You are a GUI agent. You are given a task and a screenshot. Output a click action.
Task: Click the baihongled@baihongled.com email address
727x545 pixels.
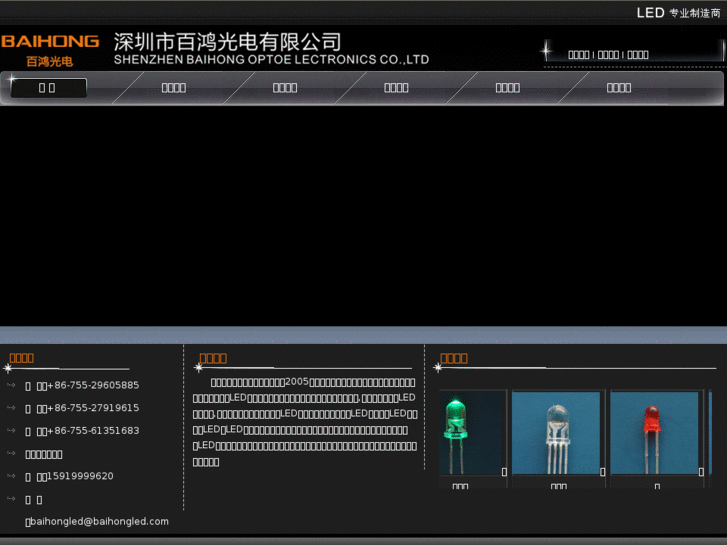pos(99,521)
